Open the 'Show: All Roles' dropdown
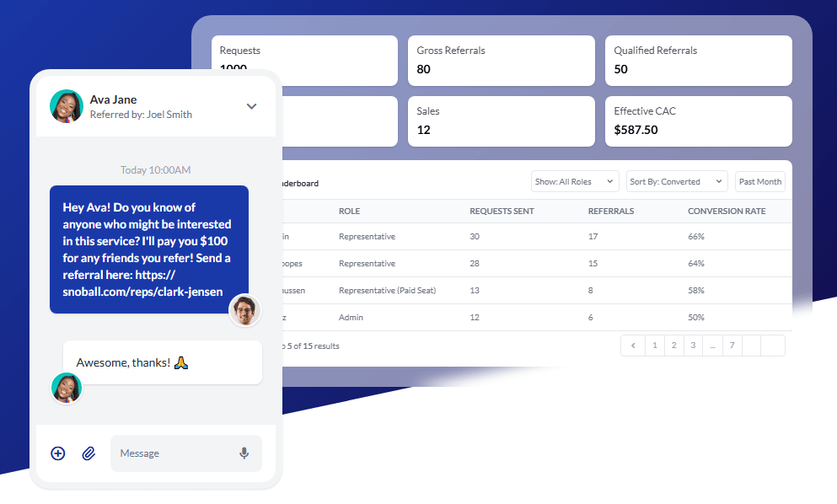This screenshot has height=504, width=837. coord(574,181)
